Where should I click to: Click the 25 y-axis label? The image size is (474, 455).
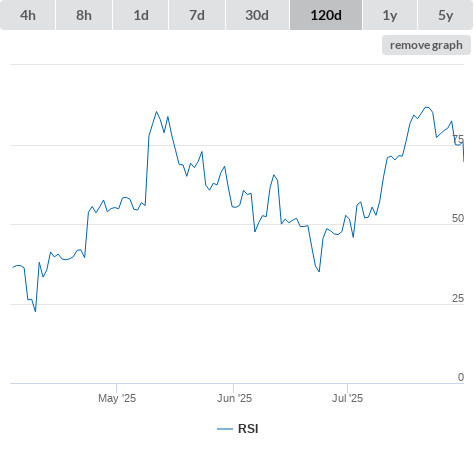[458, 298]
